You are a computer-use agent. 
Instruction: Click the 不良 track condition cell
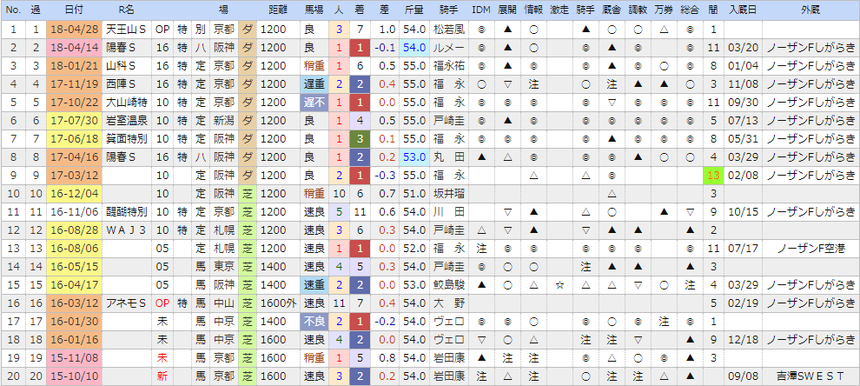pyautogui.click(x=314, y=322)
